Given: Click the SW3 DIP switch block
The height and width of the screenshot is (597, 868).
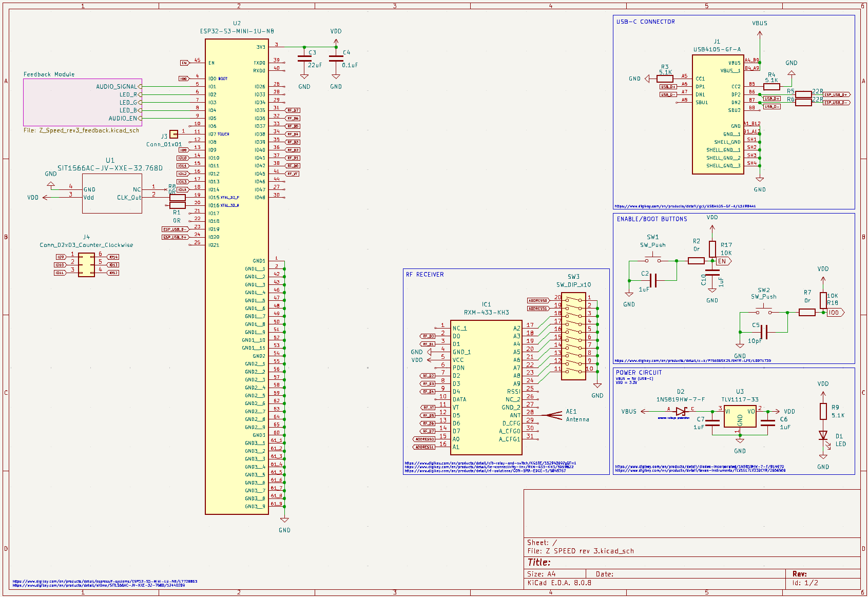Looking at the screenshot, I should [573, 336].
